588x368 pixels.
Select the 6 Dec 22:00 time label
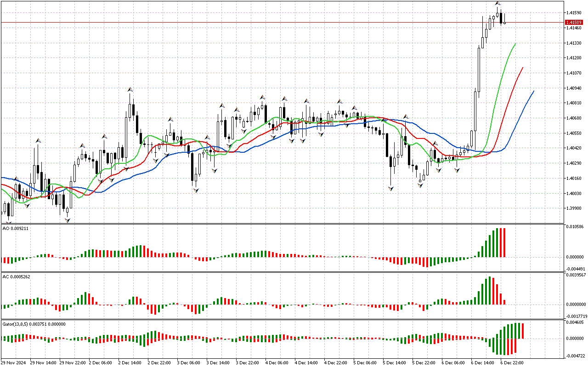coord(512,362)
